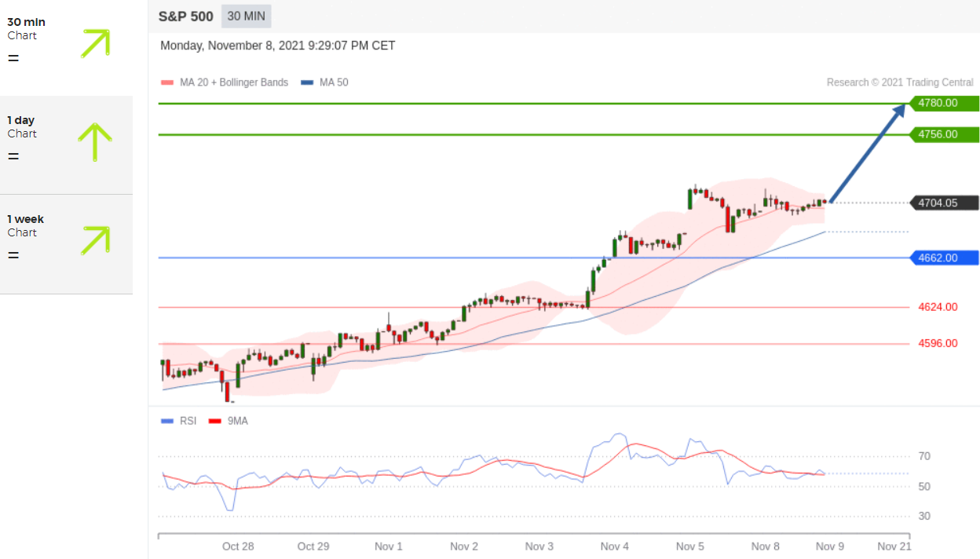Click the chart date and time text
The width and height of the screenshot is (980, 559).
(278, 46)
